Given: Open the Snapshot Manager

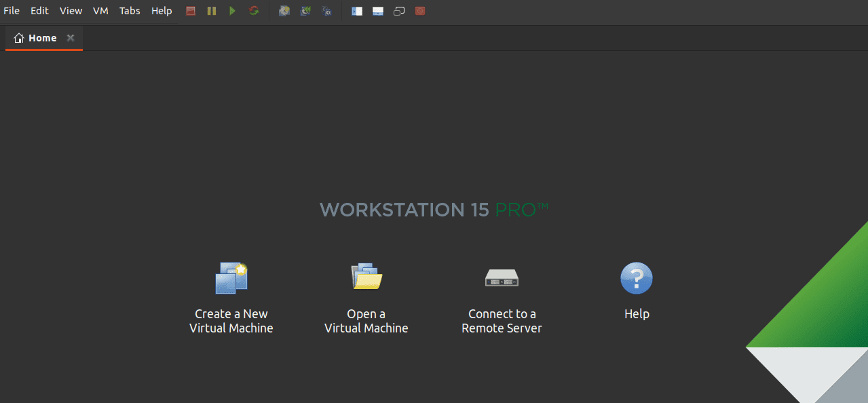Looking at the screenshot, I should coord(326,11).
